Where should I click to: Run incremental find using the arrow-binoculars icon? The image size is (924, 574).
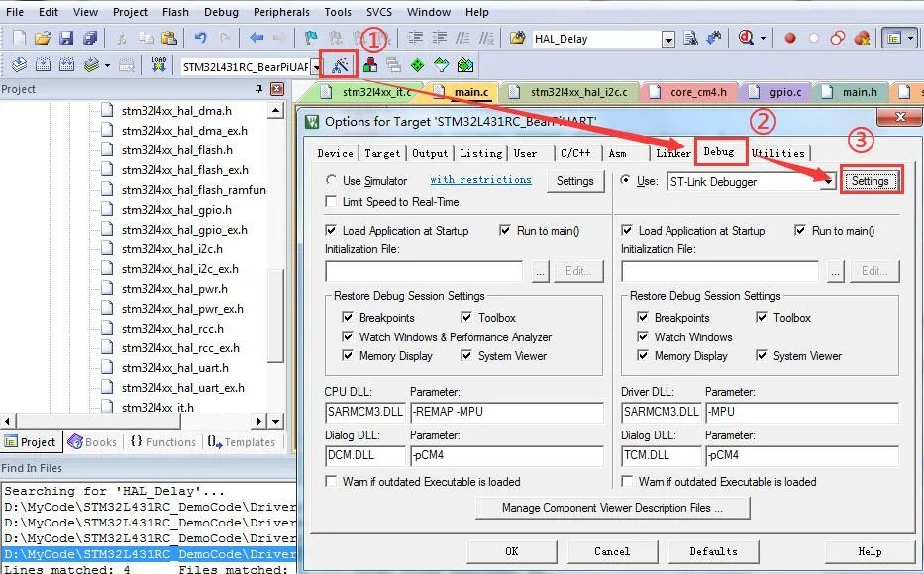click(714, 39)
